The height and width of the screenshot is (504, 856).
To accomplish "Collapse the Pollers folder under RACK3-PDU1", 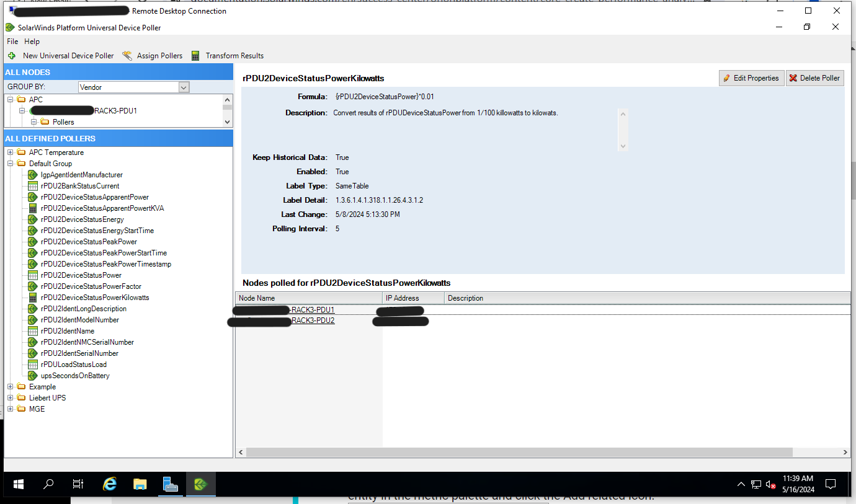I will point(34,122).
